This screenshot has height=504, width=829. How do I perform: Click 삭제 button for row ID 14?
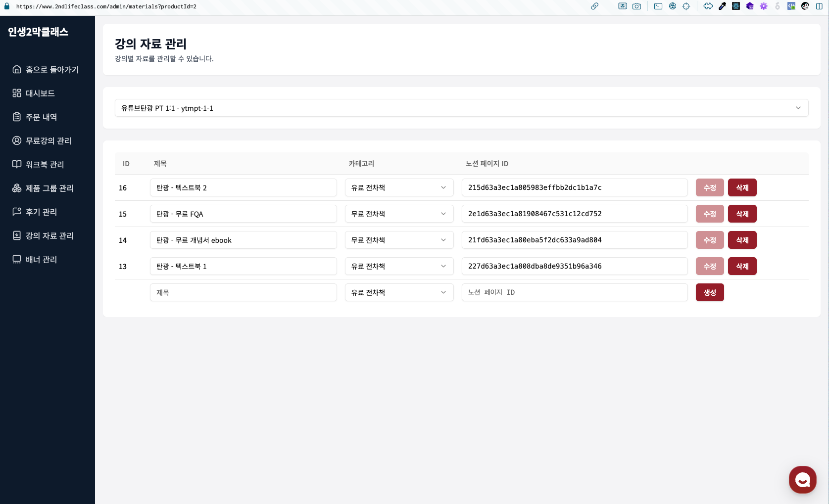point(742,240)
